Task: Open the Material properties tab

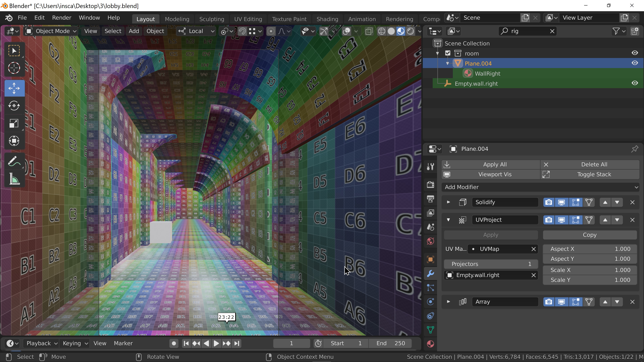Action: point(430,344)
